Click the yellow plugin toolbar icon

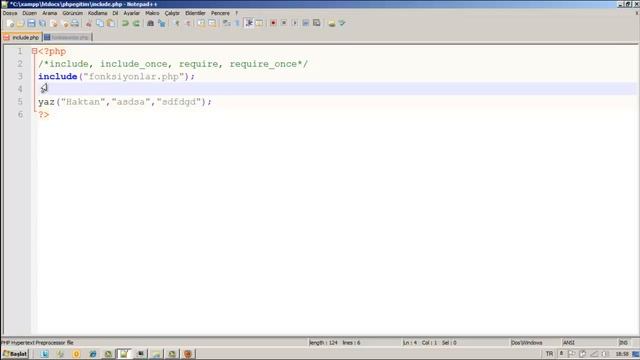pyautogui.click(x=331, y=23)
